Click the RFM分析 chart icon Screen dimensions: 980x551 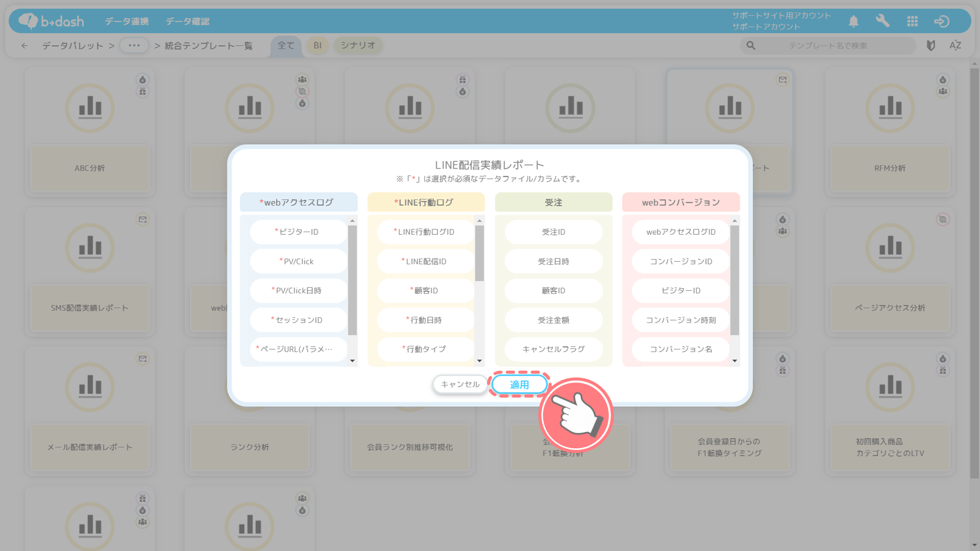pos(890,108)
